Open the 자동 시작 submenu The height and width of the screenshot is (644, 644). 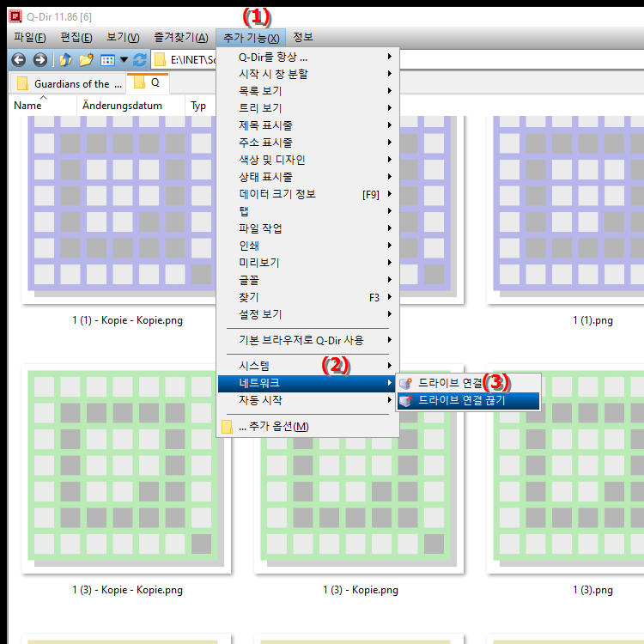coord(308,400)
